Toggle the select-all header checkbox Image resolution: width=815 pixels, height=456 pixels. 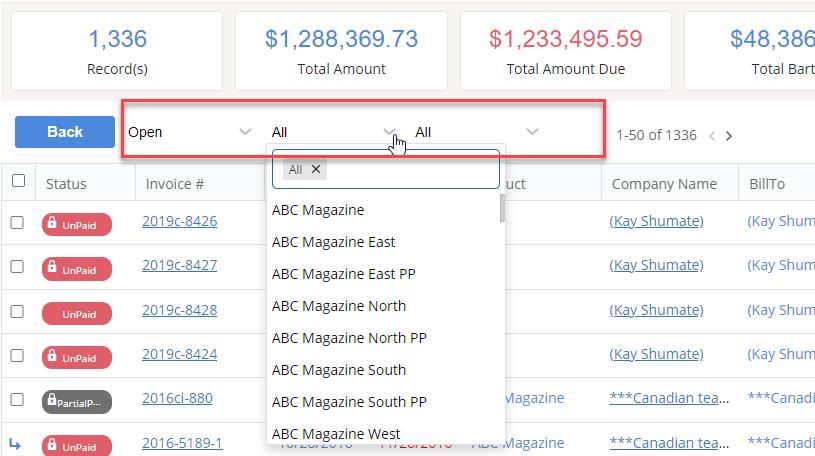coord(18,180)
